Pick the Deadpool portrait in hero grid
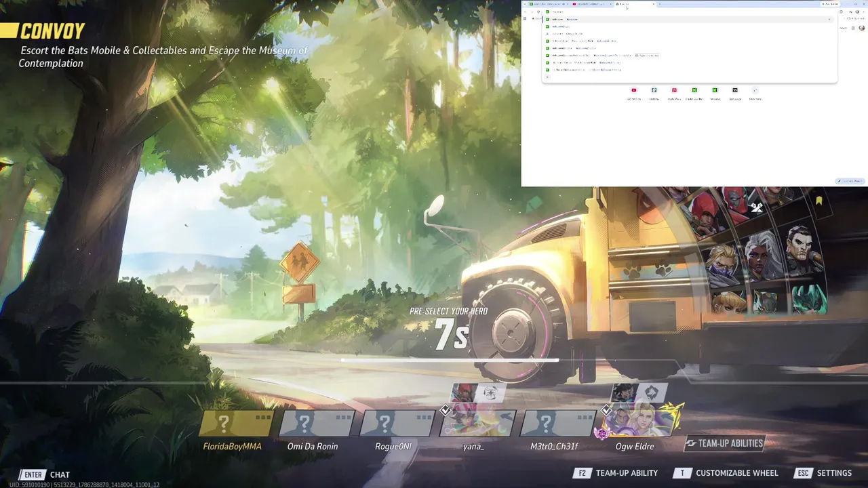 (738, 203)
